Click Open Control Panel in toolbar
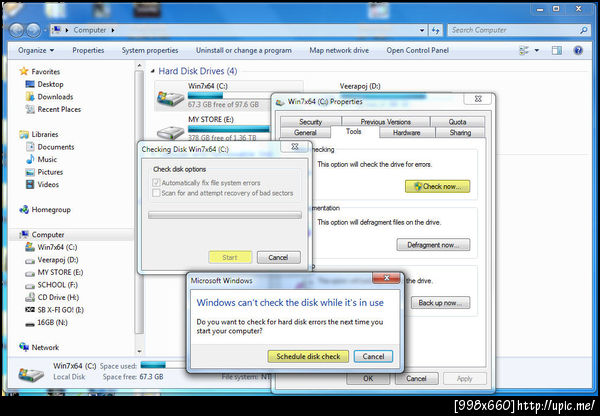The width and height of the screenshot is (600, 416). (x=417, y=50)
